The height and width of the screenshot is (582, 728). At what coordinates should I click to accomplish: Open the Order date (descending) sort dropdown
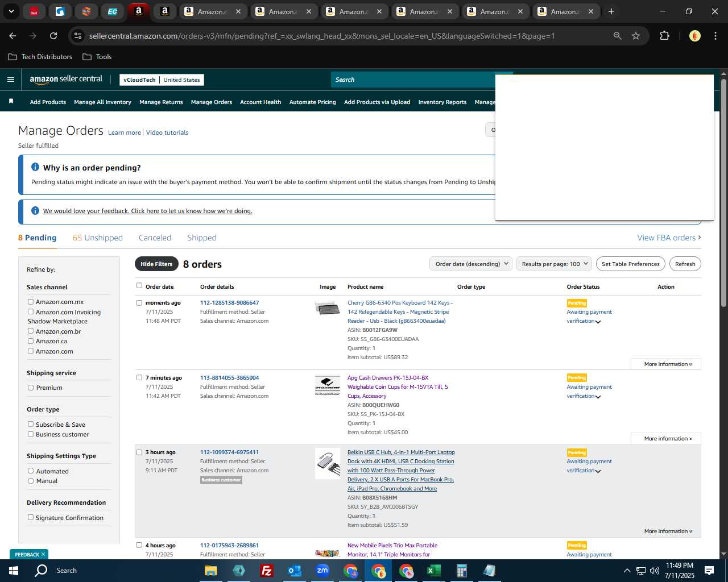click(471, 264)
